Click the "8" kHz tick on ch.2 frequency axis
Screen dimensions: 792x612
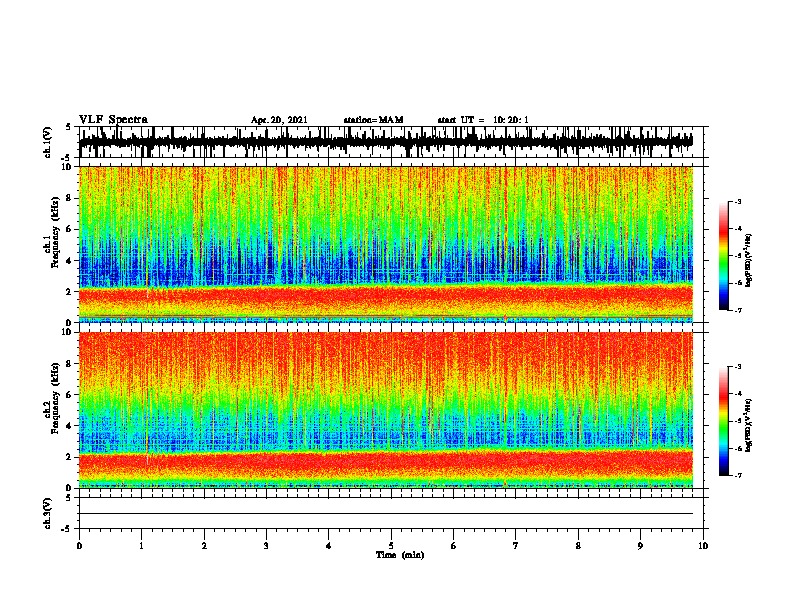coord(70,364)
